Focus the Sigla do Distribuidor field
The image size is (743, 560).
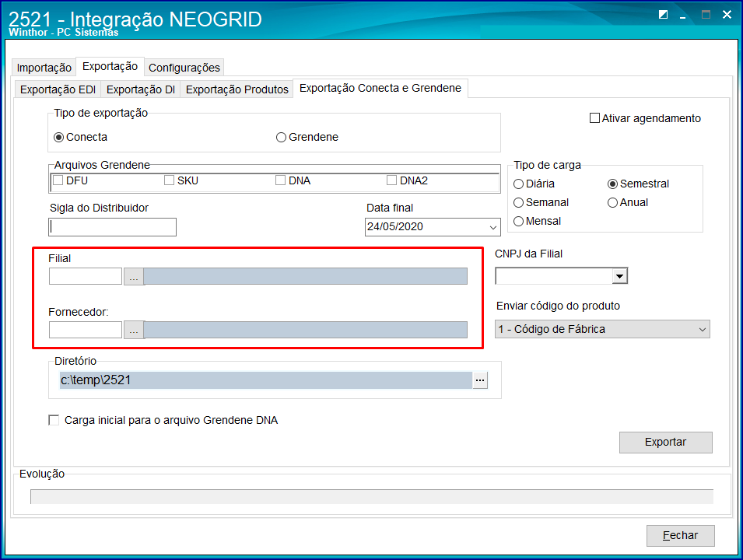click(x=112, y=227)
